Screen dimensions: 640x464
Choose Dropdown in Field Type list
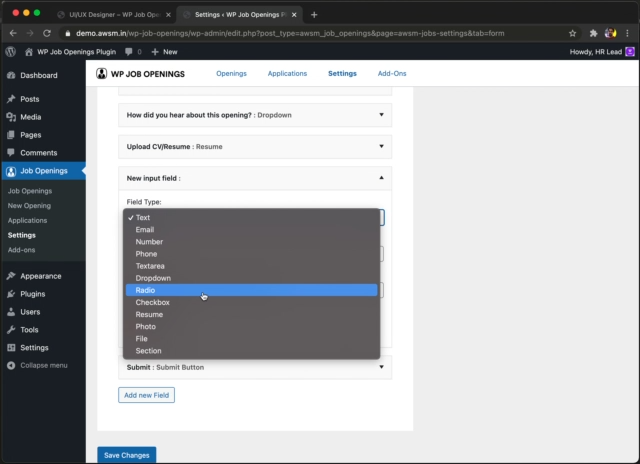click(251, 278)
